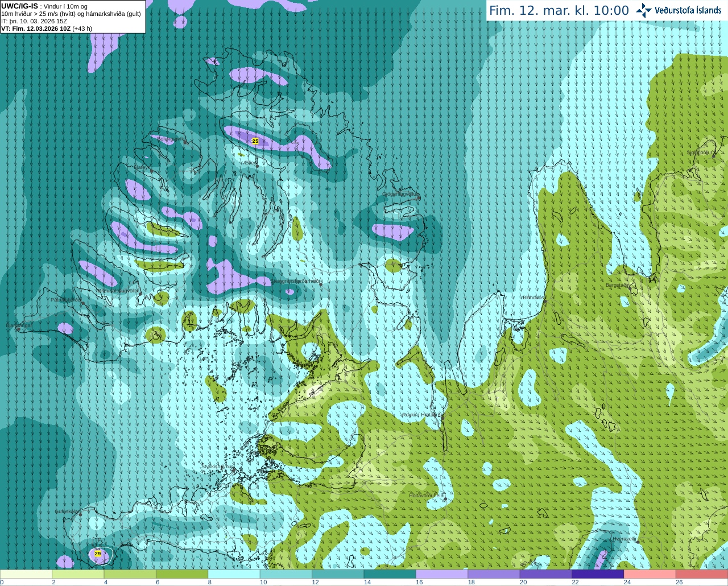Click the Hveravellir station label
The image size is (728, 586).
[x=624, y=539]
